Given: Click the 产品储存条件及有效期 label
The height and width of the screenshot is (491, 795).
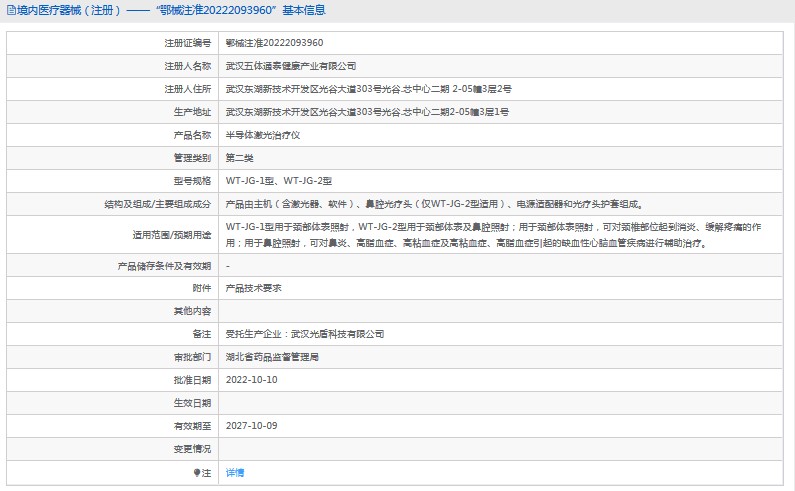Looking at the screenshot, I should (x=164, y=266).
